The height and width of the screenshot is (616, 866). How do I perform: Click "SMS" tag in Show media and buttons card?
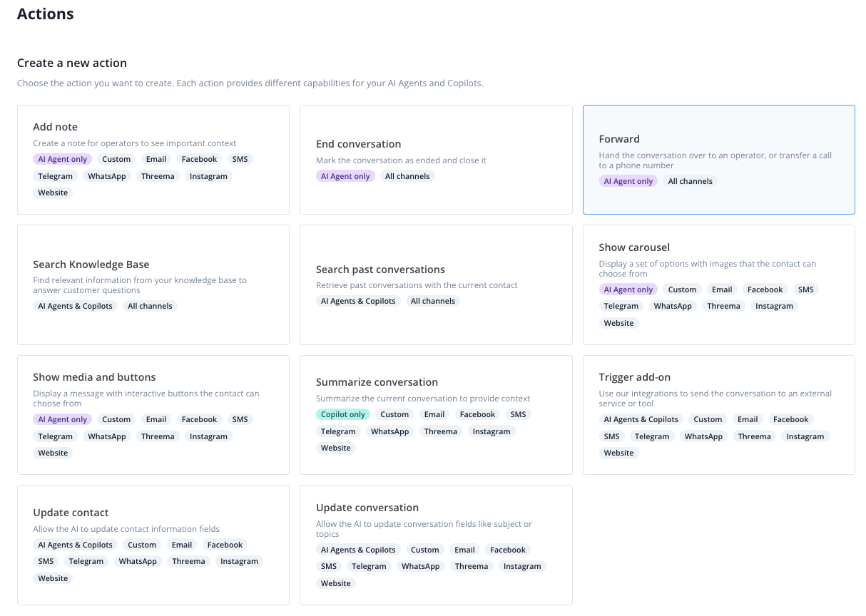(x=240, y=419)
